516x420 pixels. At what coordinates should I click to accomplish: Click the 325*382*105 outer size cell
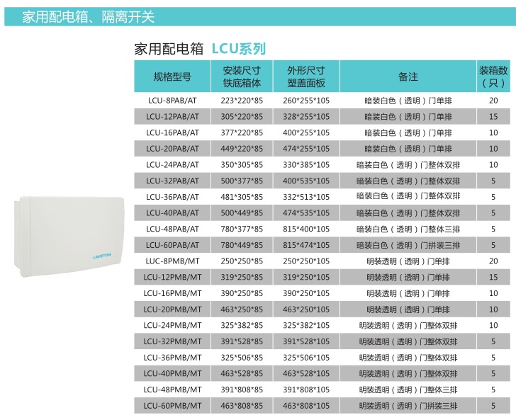click(x=306, y=325)
